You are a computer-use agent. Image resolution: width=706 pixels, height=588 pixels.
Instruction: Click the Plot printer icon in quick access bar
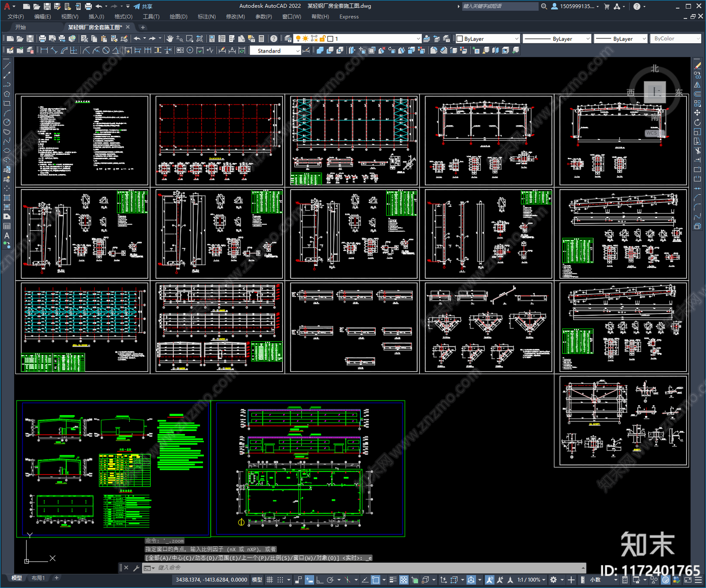point(88,6)
